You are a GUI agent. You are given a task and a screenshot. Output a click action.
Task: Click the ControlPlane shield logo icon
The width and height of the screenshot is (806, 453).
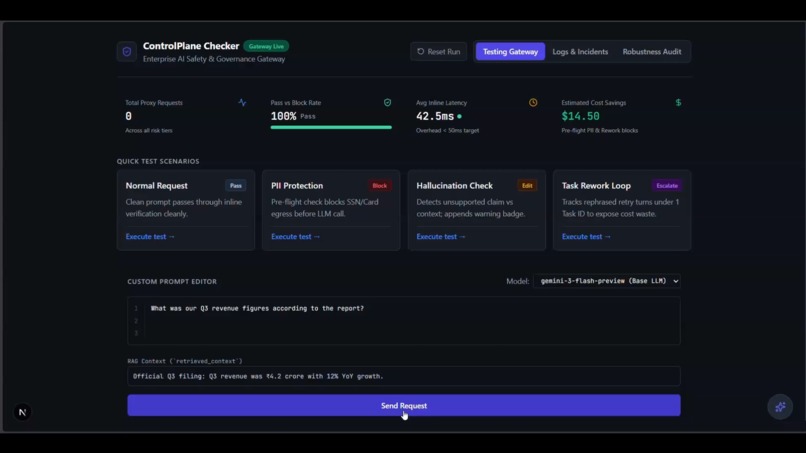point(126,51)
